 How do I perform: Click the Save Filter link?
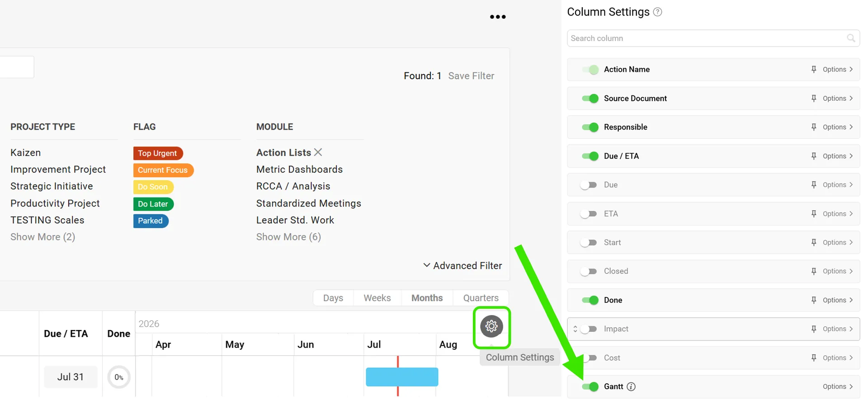click(x=471, y=76)
